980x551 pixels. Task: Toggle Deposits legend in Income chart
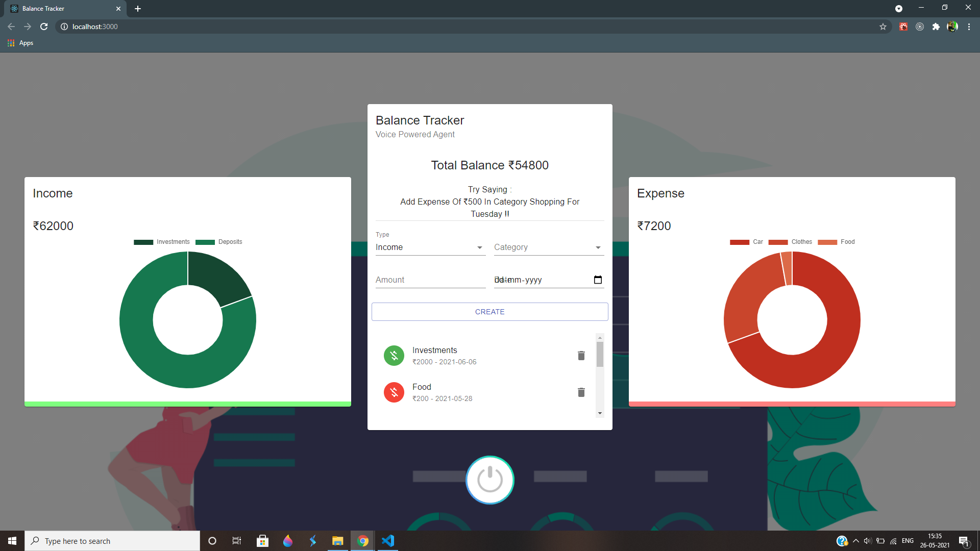pyautogui.click(x=219, y=242)
